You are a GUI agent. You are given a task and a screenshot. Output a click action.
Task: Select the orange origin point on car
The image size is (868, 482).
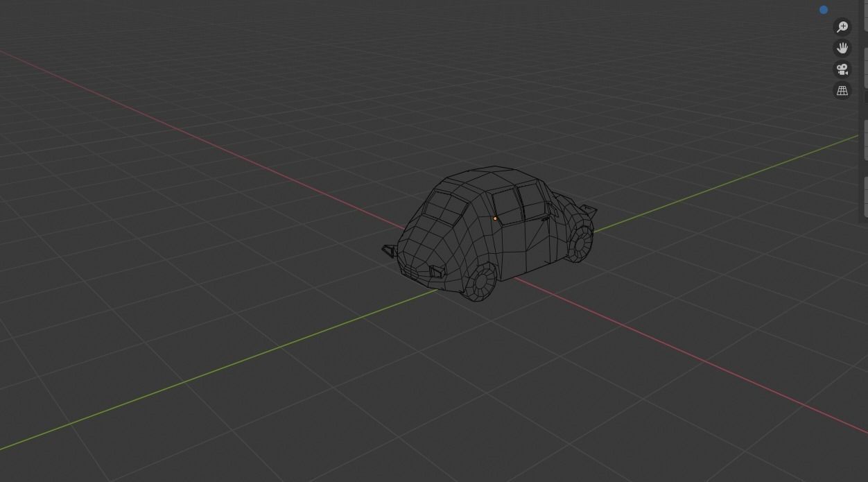click(x=495, y=218)
